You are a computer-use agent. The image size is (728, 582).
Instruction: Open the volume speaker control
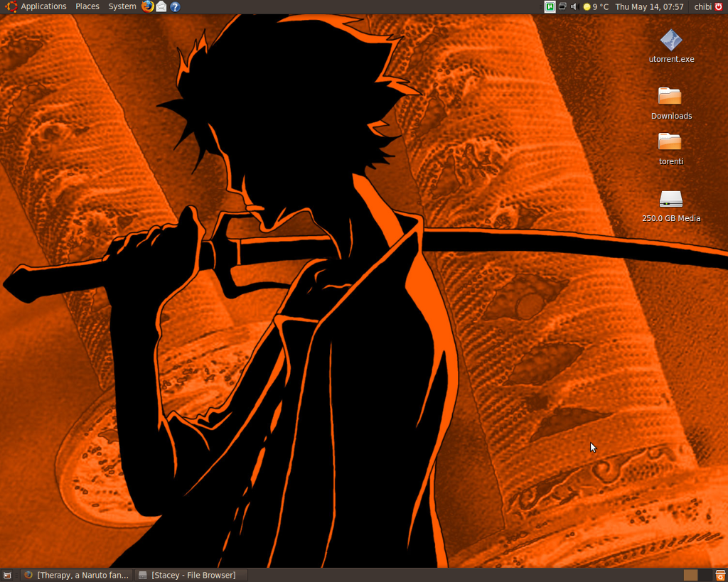click(574, 6)
